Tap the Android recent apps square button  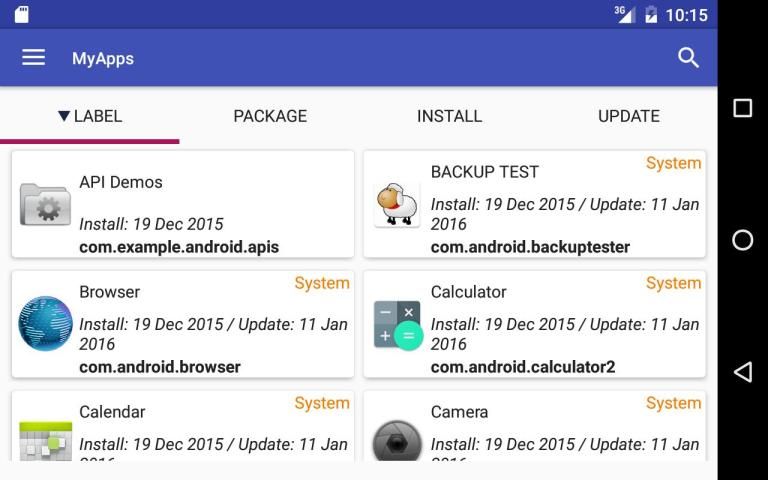743,108
